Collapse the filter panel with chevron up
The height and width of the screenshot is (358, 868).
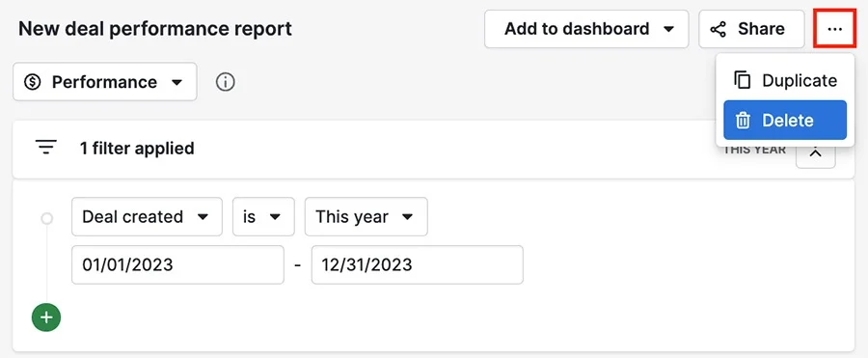point(815,151)
